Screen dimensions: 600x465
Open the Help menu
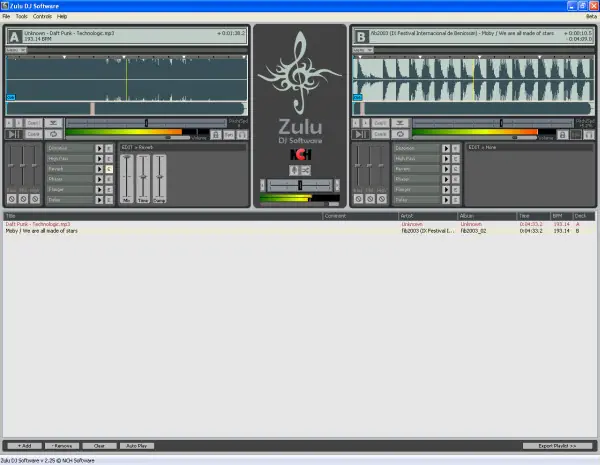pos(62,16)
